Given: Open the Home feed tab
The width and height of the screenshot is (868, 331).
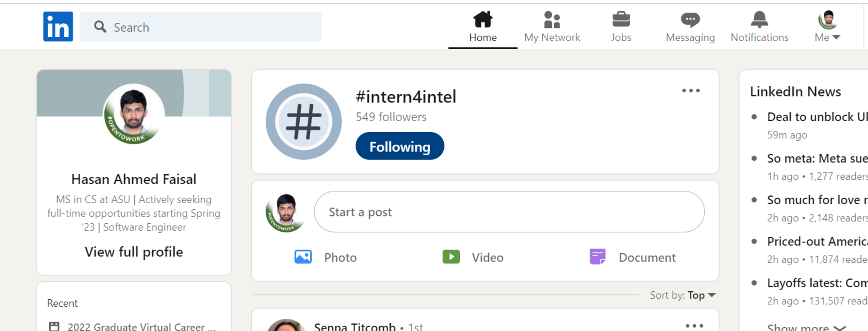Looking at the screenshot, I should pos(483,27).
